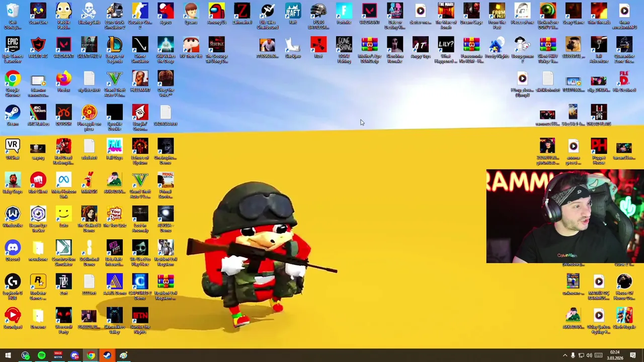Select the Crime Simulator icon
Image resolution: width=644 pixels, height=362 pixels.
pyautogui.click(x=140, y=49)
